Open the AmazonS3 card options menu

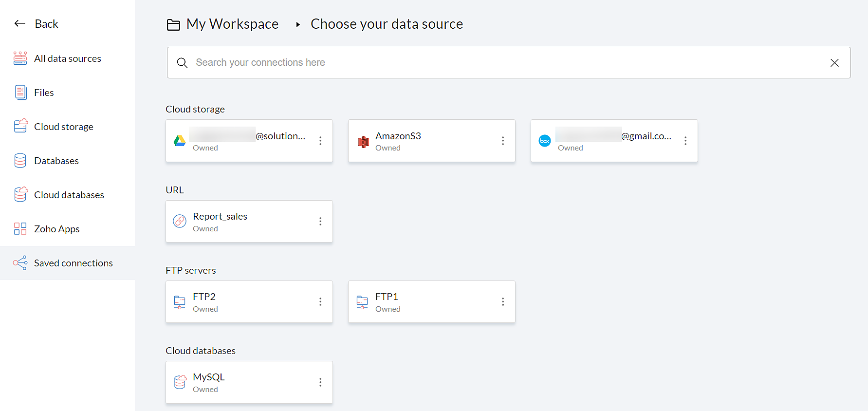[x=503, y=141]
